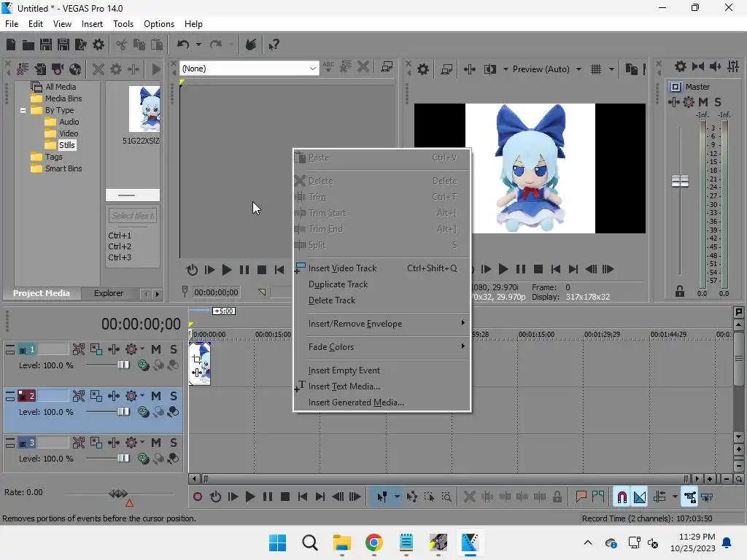Play the timeline from transport bar
The image size is (747, 560).
click(249, 497)
